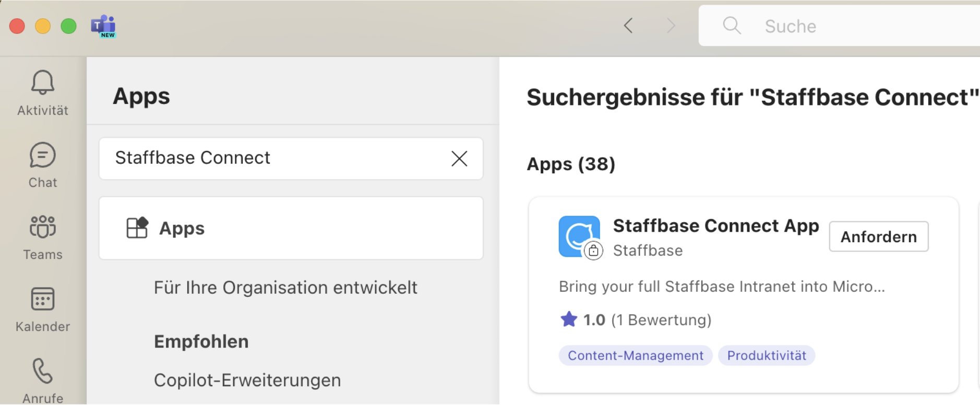
Task: Click the red window close button
Action: tap(17, 26)
